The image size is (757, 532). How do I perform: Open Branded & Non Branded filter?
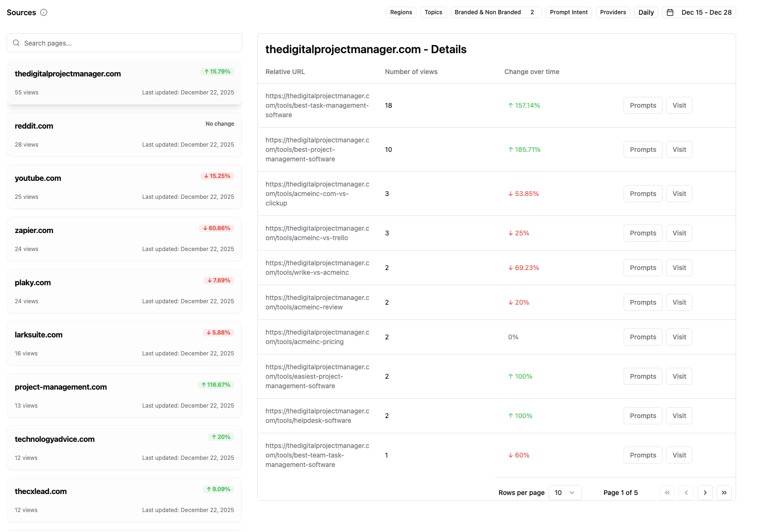495,12
